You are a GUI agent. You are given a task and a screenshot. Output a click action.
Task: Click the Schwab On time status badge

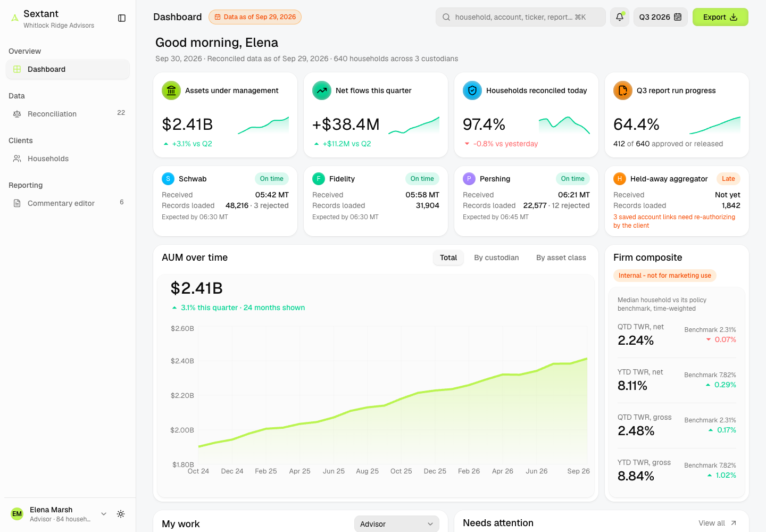pyautogui.click(x=272, y=179)
